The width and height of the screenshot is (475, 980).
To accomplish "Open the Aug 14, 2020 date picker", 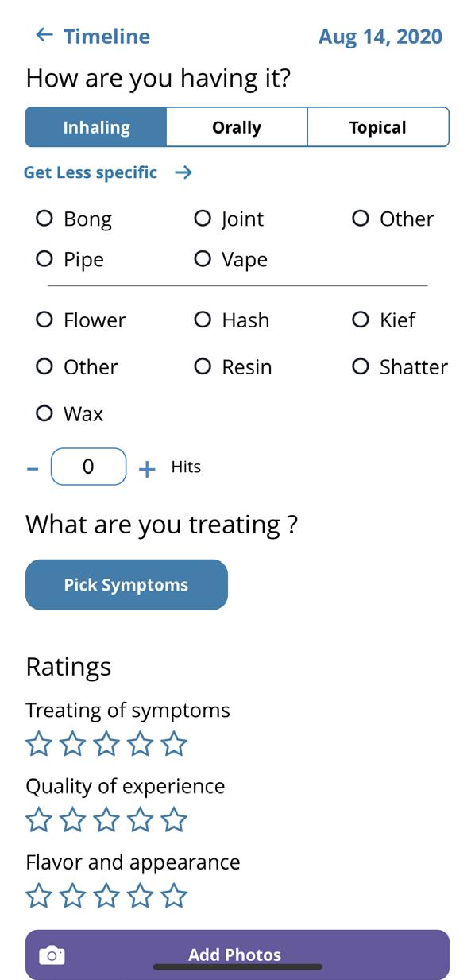I will pyautogui.click(x=380, y=37).
